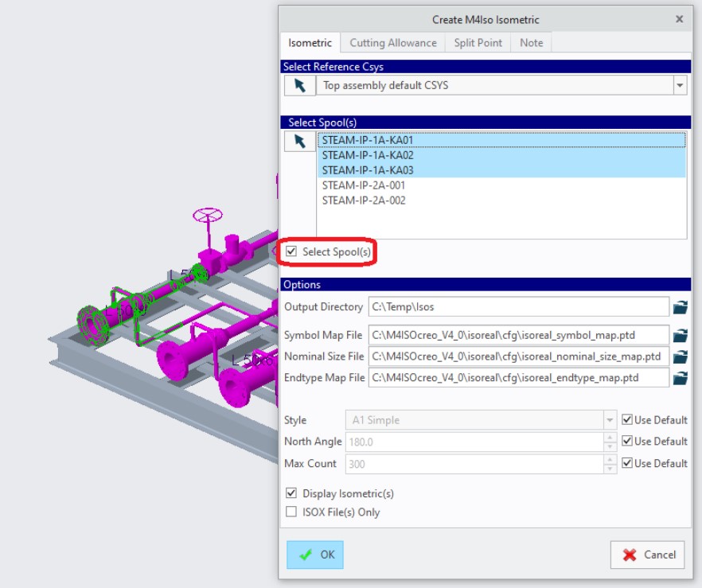This screenshot has width=702, height=588.
Task: Confirm with the OK button
Action: coord(314,555)
